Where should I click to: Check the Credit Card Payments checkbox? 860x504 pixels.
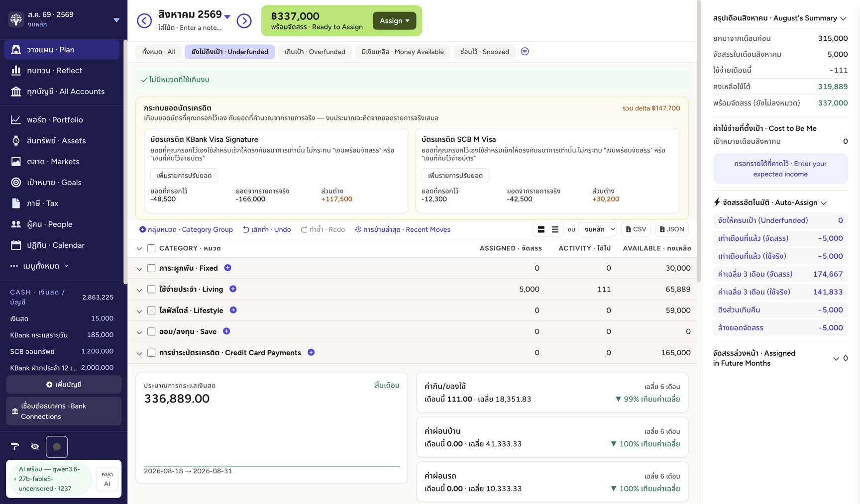(151, 353)
